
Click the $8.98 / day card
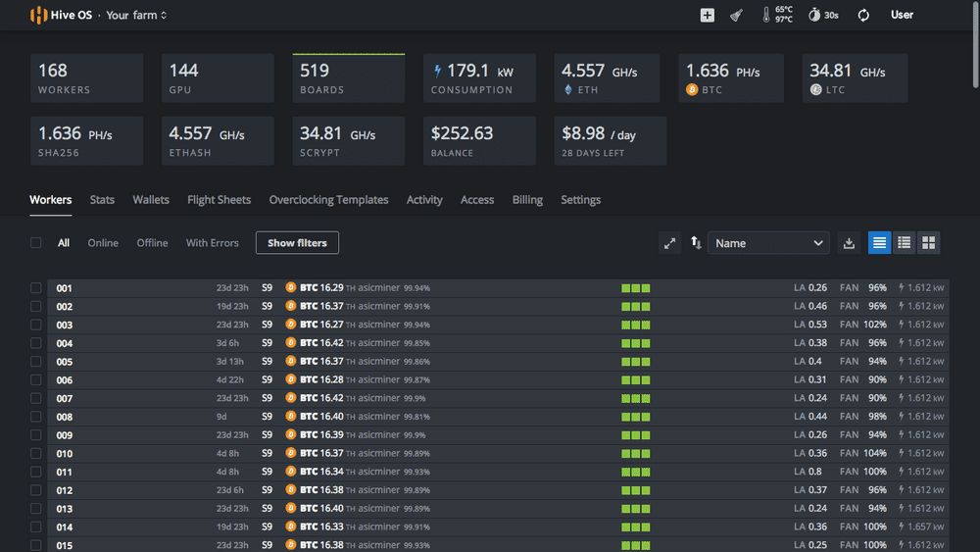[610, 140]
